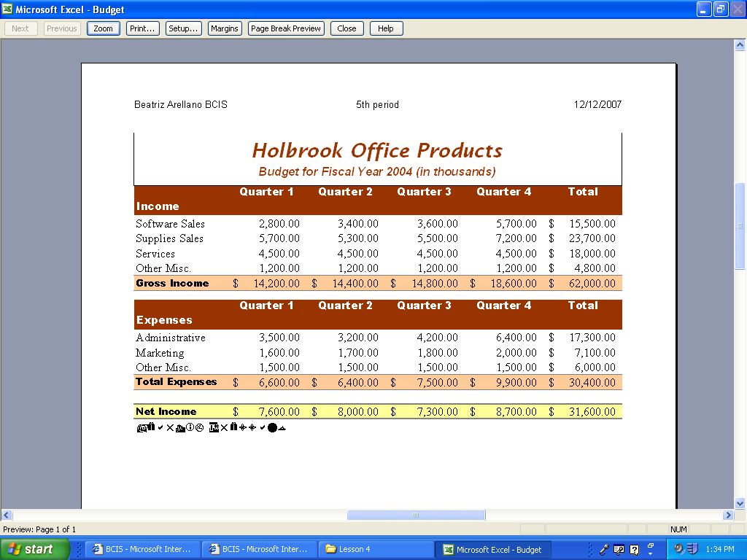Switch to the Lesson 4 folder window
The image size is (747, 560).
point(376,549)
